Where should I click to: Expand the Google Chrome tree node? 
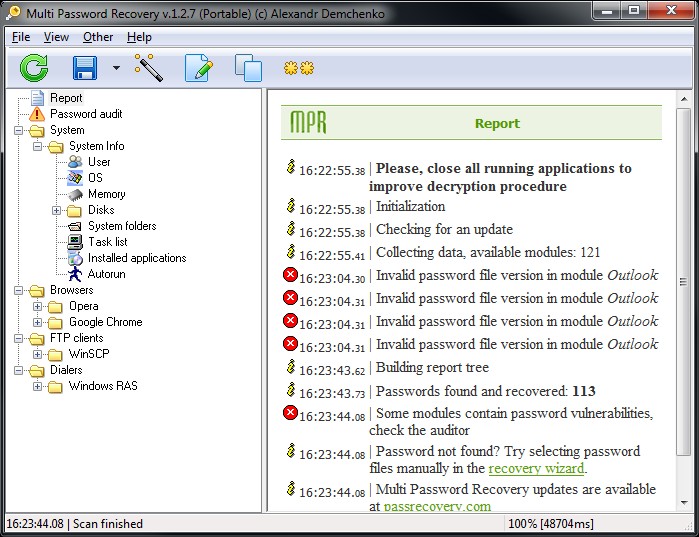pos(37,322)
